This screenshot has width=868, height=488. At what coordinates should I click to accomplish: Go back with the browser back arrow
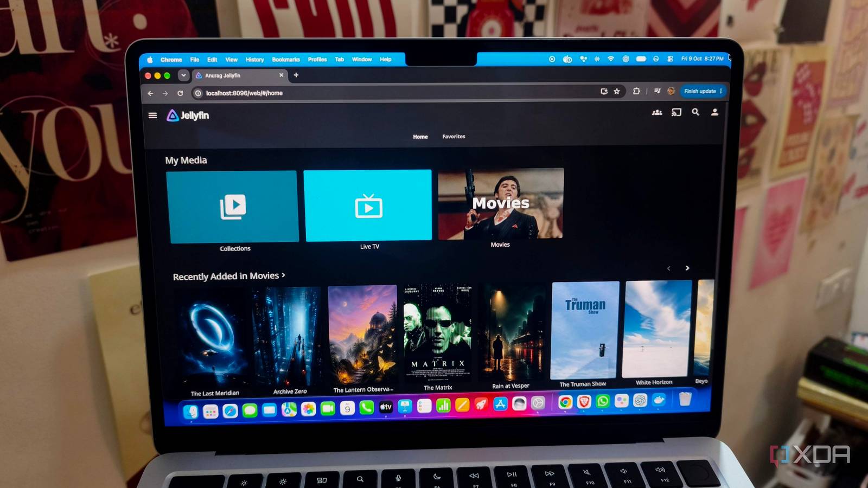[150, 93]
